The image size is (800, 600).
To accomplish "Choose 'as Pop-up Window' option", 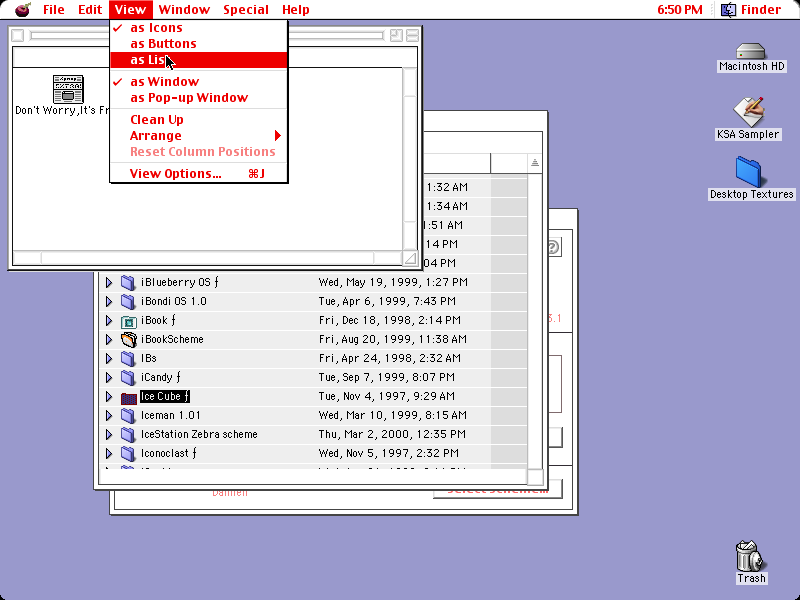I will (199, 97).
